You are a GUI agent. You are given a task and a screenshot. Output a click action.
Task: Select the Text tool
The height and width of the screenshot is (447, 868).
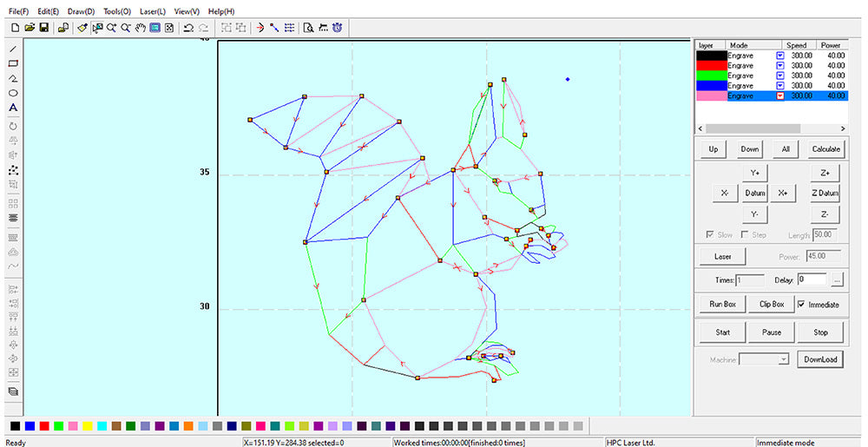13,108
